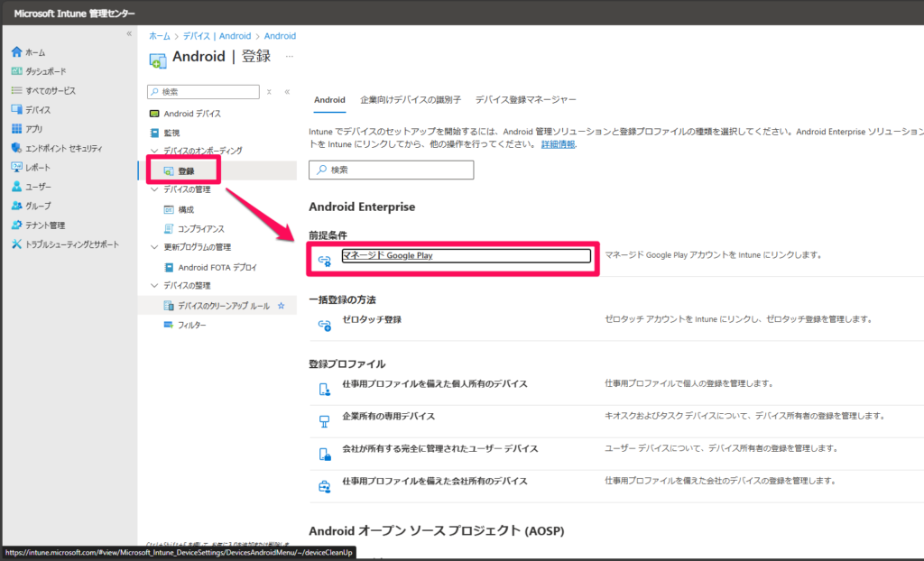
Task: Click the 監視 monitor icon
Action: [x=154, y=133]
